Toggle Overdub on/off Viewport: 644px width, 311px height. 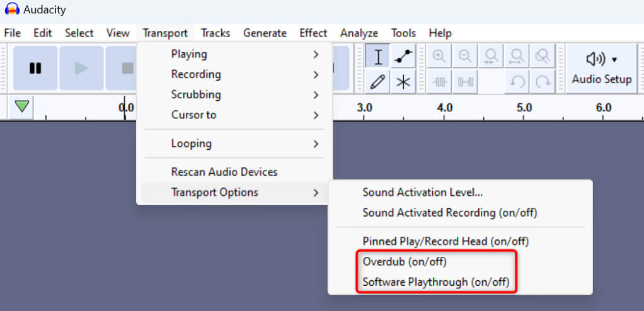[405, 261]
